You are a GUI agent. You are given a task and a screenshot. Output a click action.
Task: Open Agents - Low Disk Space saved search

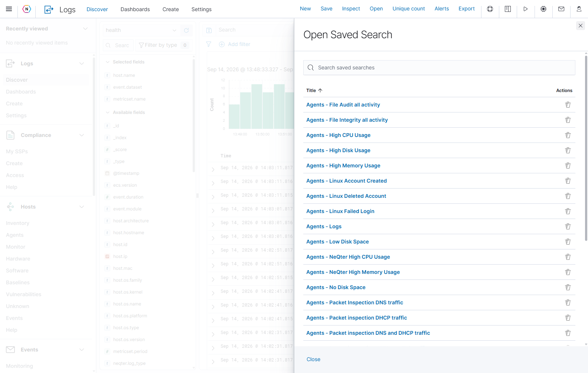(337, 242)
